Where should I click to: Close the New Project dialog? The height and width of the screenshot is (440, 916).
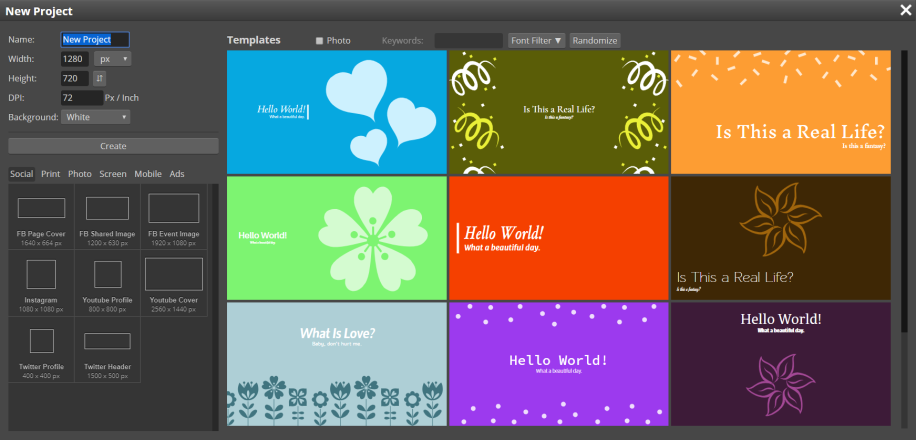click(905, 10)
